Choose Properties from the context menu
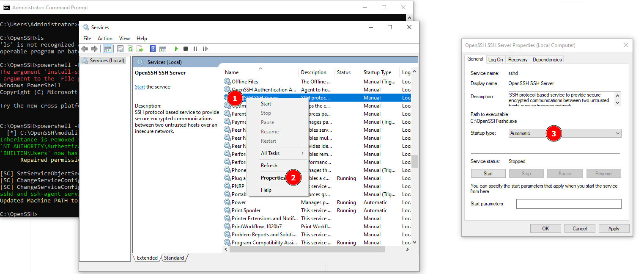The image size is (644, 274). 273,178
